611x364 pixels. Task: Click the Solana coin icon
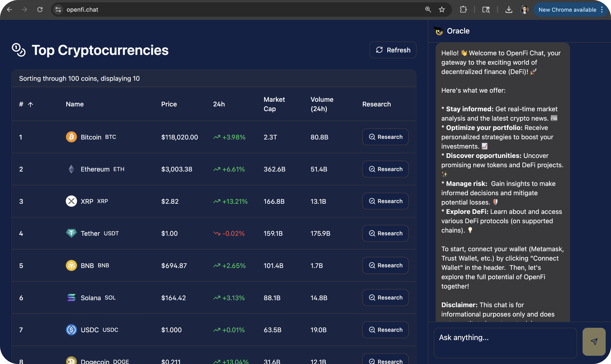coord(71,298)
